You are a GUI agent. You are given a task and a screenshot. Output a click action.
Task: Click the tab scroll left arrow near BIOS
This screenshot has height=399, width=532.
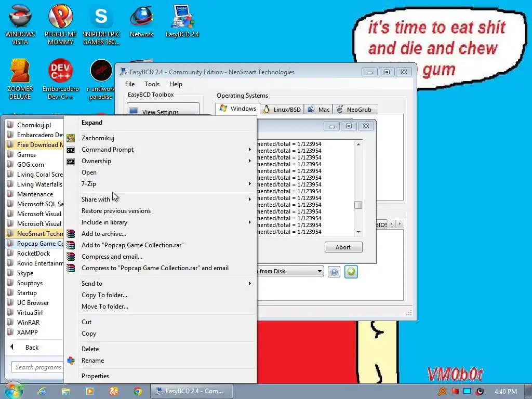(392, 224)
